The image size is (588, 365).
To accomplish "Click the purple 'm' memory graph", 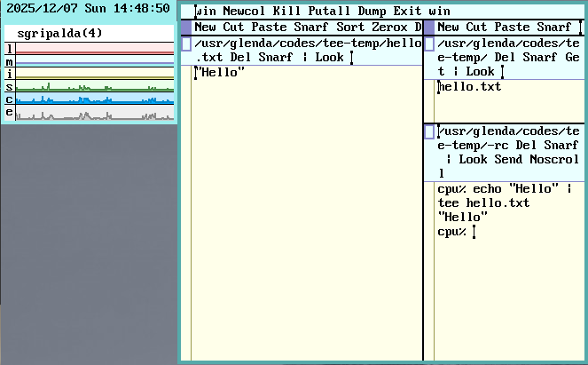I will click(x=95, y=61).
